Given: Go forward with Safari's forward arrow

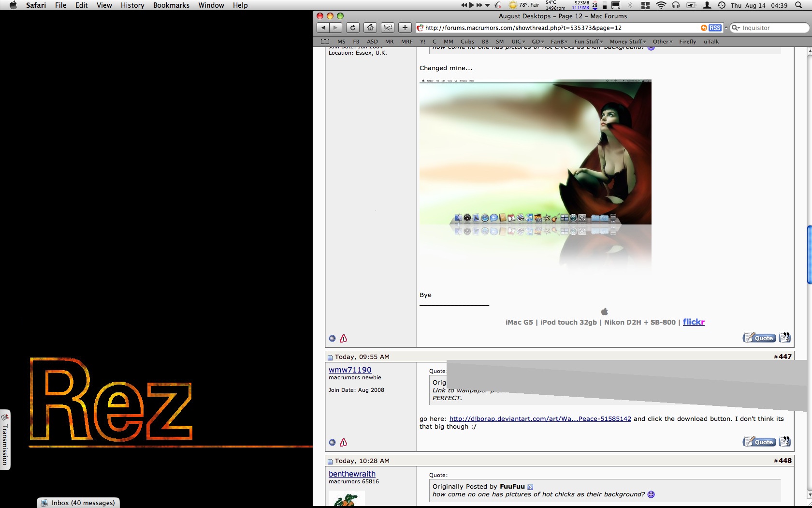Looking at the screenshot, I should tap(335, 28).
